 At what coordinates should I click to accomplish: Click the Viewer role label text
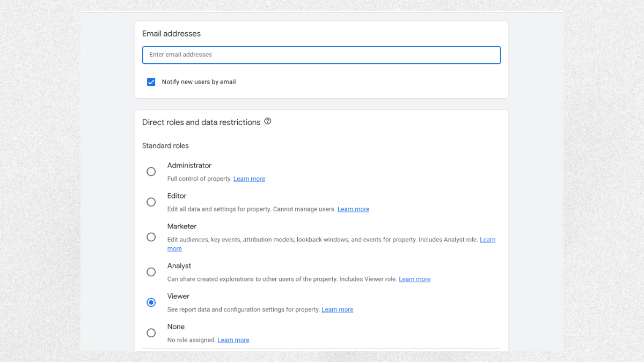point(178,296)
